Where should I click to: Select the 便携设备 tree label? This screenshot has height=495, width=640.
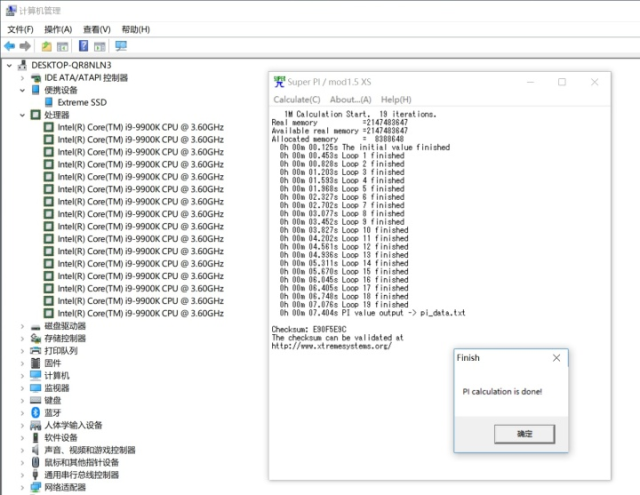[x=61, y=90]
